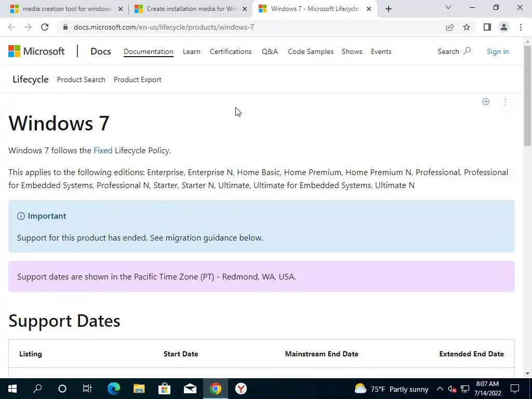Click the muted volume tray icon
532x399 pixels.
(x=452, y=389)
